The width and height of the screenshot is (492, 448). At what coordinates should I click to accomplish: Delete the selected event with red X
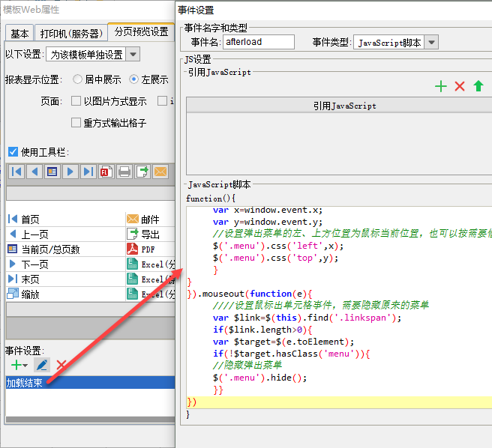tap(61, 365)
